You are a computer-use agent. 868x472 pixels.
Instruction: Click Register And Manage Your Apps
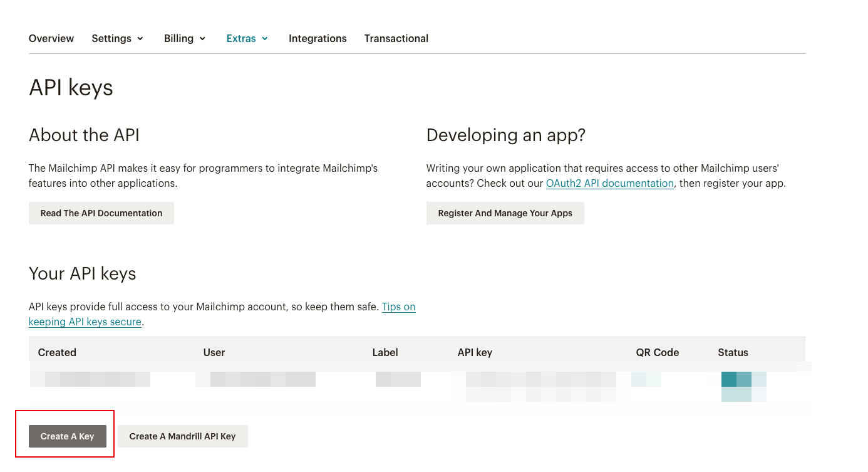click(505, 213)
